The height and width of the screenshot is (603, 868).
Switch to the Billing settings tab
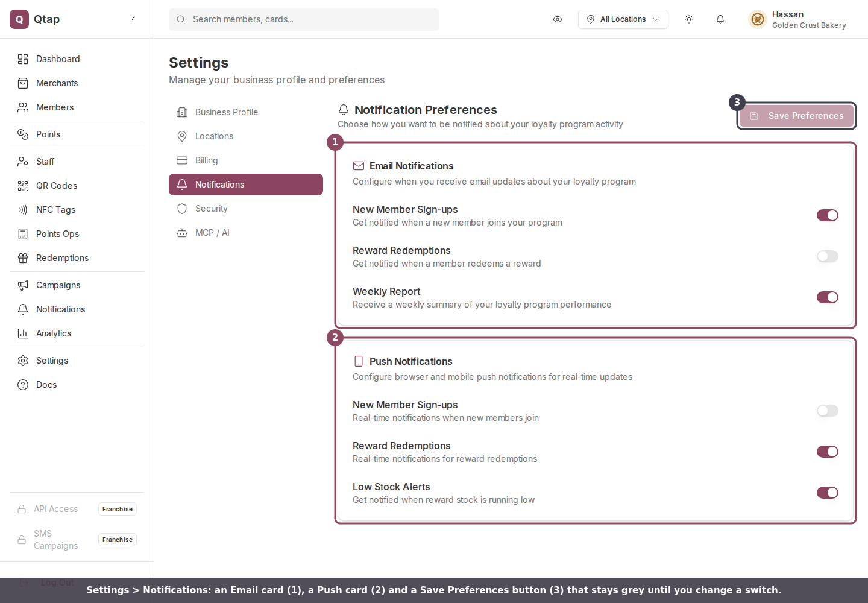[x=246, y=160]
